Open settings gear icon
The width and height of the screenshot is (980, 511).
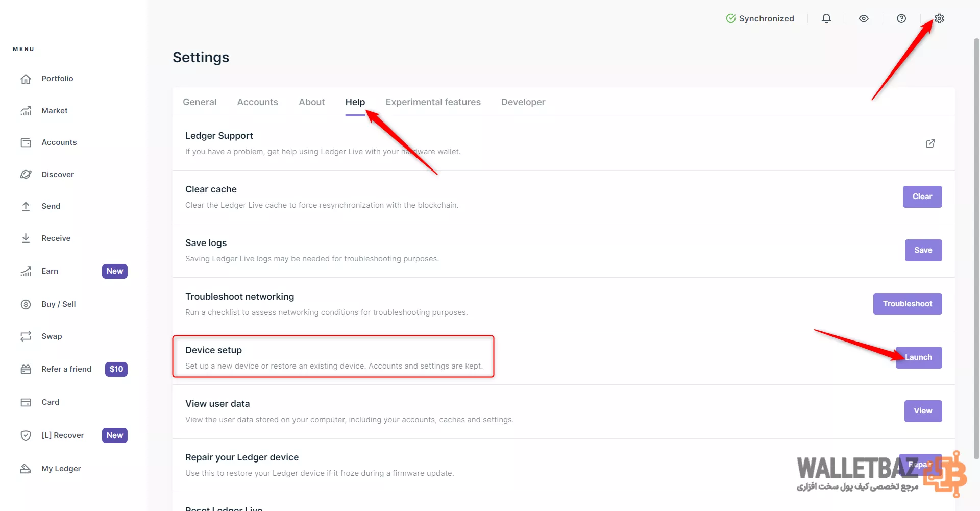(939, 18)
